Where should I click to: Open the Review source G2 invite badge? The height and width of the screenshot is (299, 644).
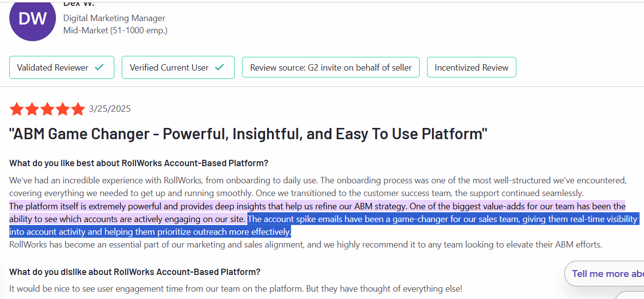pos(330,67)
